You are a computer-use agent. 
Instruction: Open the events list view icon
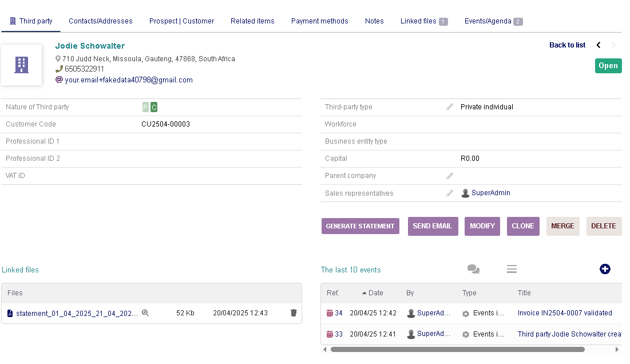coord(512,269)
